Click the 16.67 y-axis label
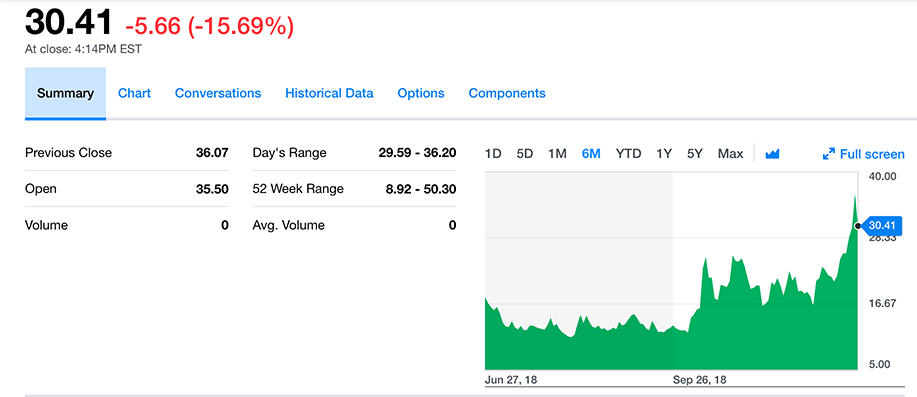917x397 pixels. 882,303
